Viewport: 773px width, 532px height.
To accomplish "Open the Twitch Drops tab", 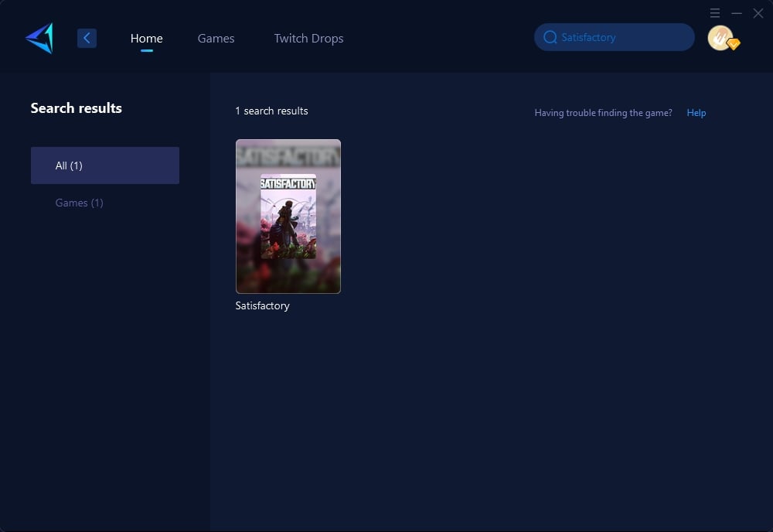I will tap(308, 39).
